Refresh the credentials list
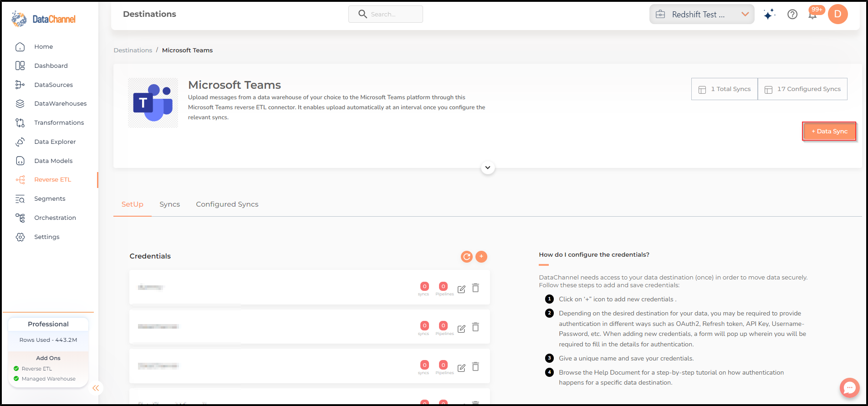Image resolution: width=868 pixels, height=406 pixels. pos(467,257)
